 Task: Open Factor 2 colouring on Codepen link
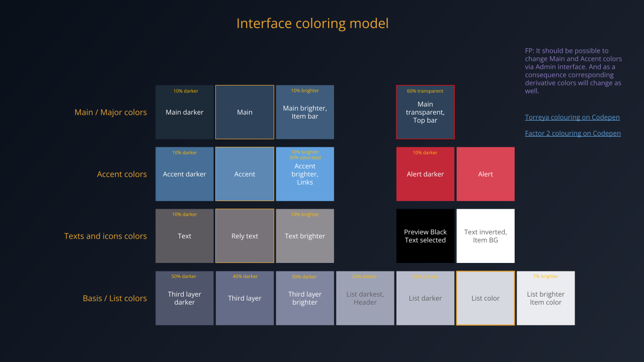573,133
